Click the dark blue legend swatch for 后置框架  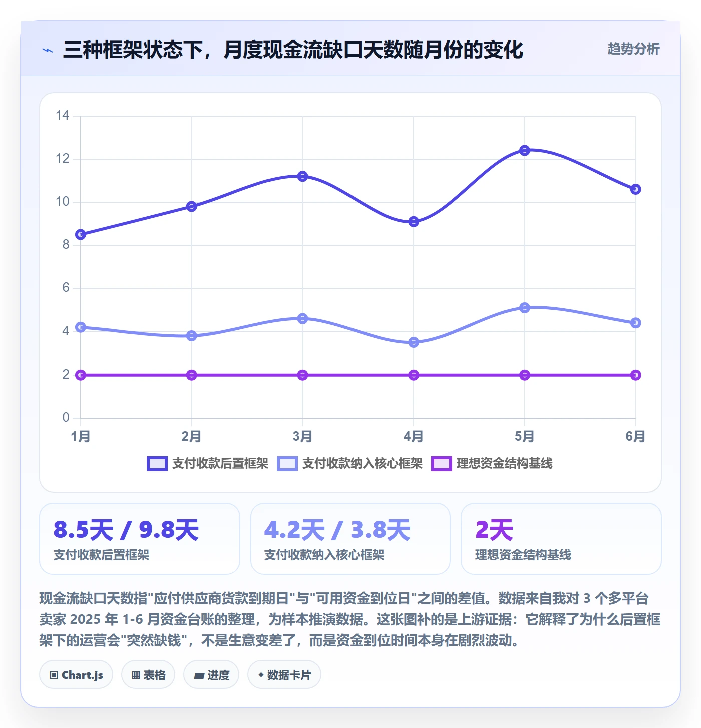(157, 464)
